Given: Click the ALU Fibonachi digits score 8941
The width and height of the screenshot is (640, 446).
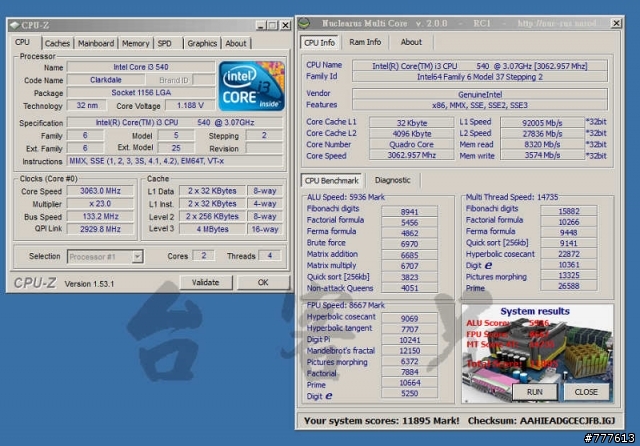Looking at the screenshot, I should tap(409, 211).
